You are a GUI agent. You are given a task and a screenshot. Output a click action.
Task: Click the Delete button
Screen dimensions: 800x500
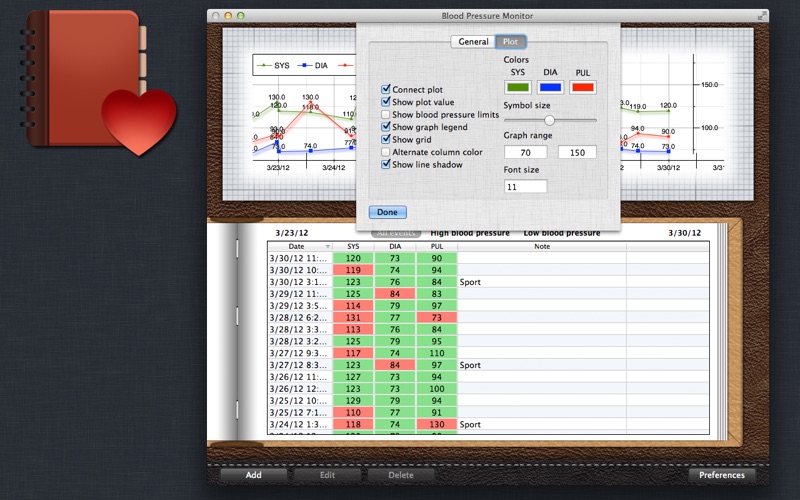coord(401,475)
